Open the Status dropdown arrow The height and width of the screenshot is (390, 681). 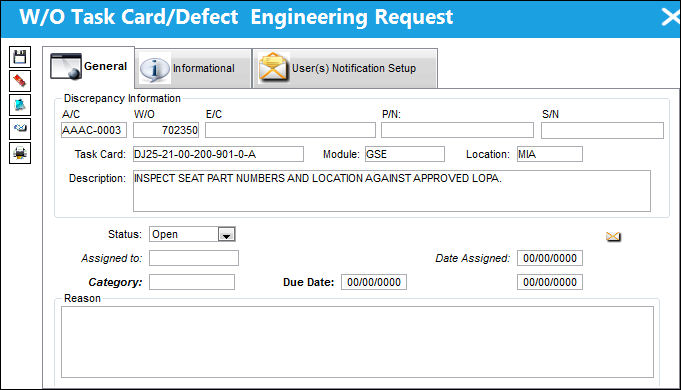tap(226, 235)
